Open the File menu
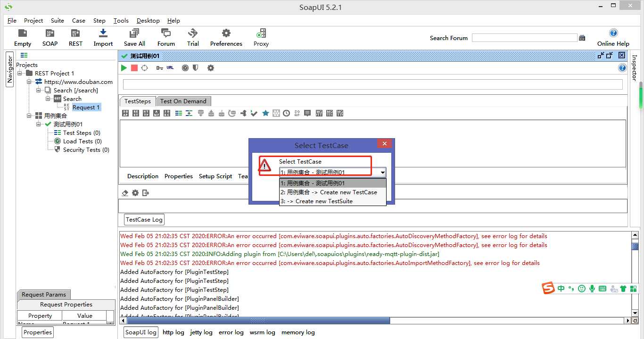This screenshot has height=339, width=644. click(12, 21)
